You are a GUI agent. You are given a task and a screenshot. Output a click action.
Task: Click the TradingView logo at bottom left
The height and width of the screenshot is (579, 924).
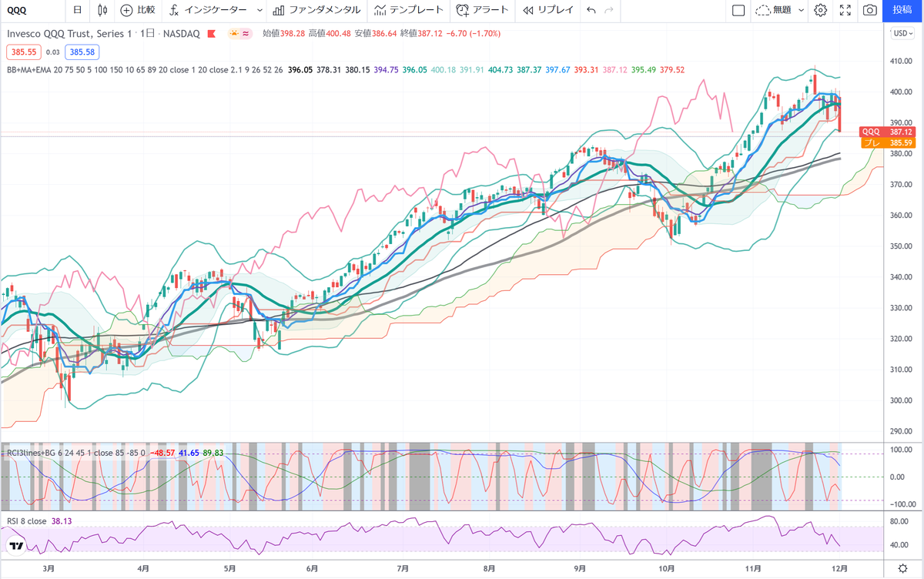15,546
